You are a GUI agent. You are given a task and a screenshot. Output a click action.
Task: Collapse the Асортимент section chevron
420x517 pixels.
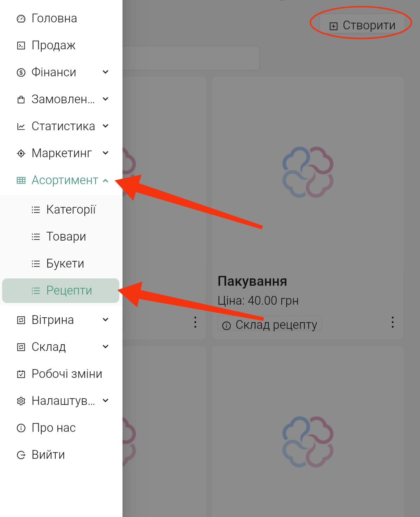coord(106,180)
